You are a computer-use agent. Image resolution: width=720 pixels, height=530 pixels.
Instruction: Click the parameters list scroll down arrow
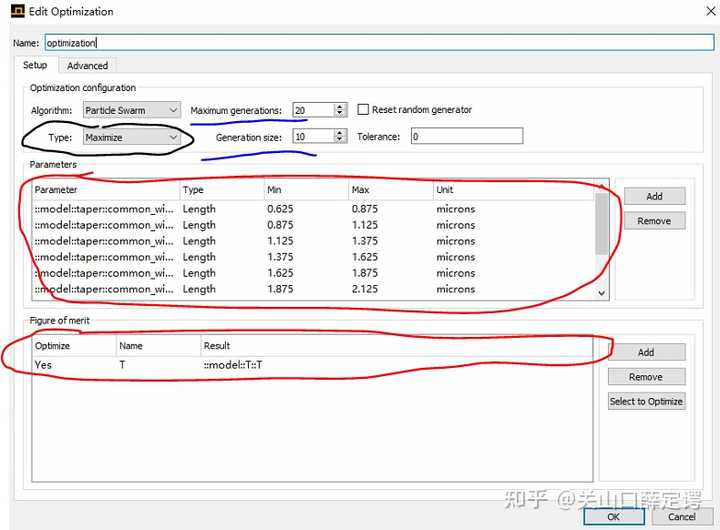602,293
